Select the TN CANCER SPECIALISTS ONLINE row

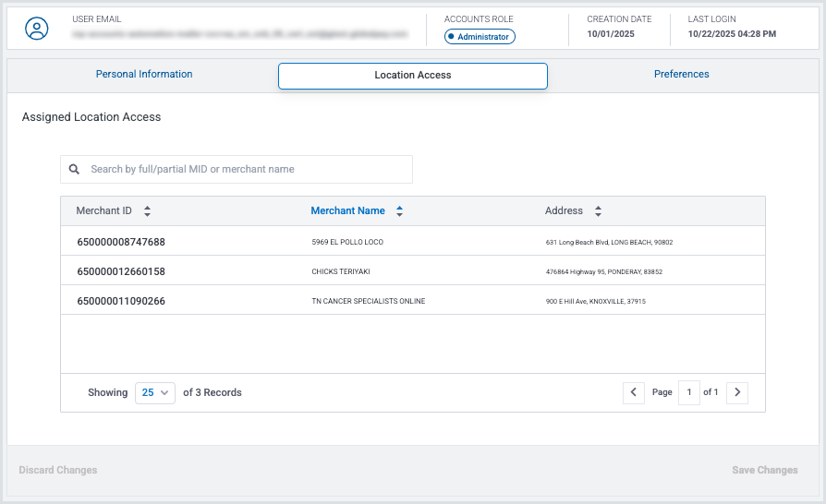(368, 302)
